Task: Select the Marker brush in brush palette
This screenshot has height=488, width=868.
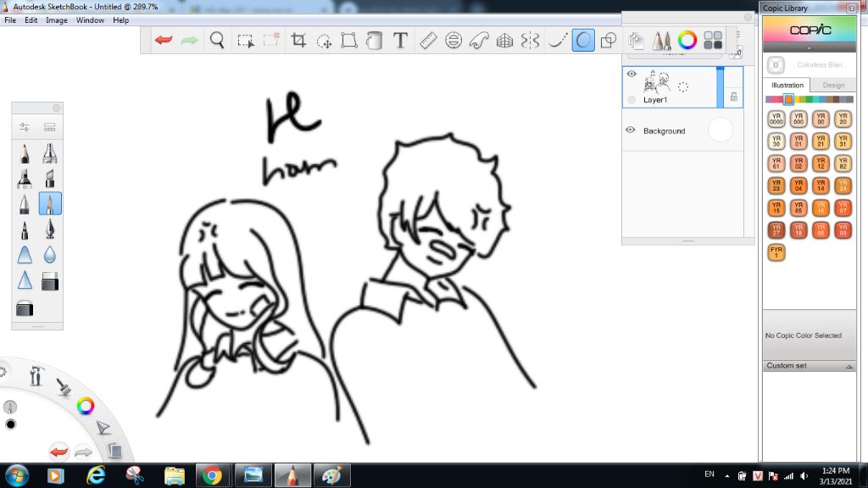Action: coord(25,179)
